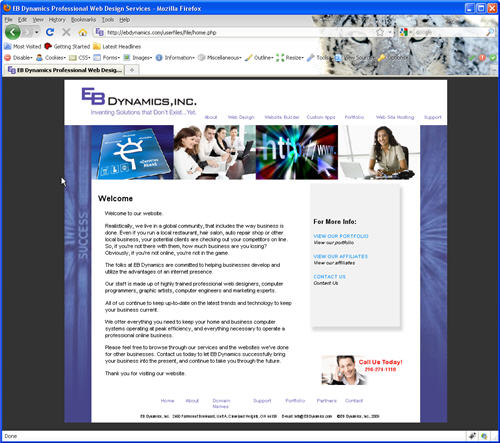Click the Stop loading X icon
This screenshot has height=443, width=500.
pos(66,32)
